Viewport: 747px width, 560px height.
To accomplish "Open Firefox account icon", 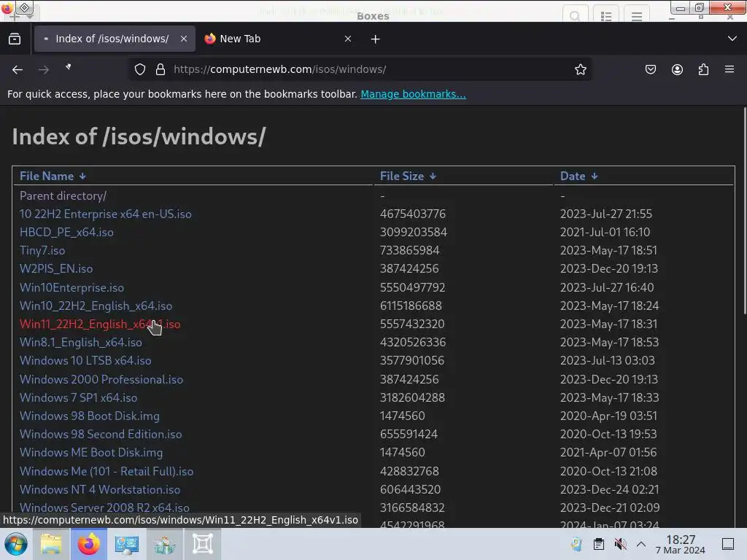I will (x=677, y=69).
